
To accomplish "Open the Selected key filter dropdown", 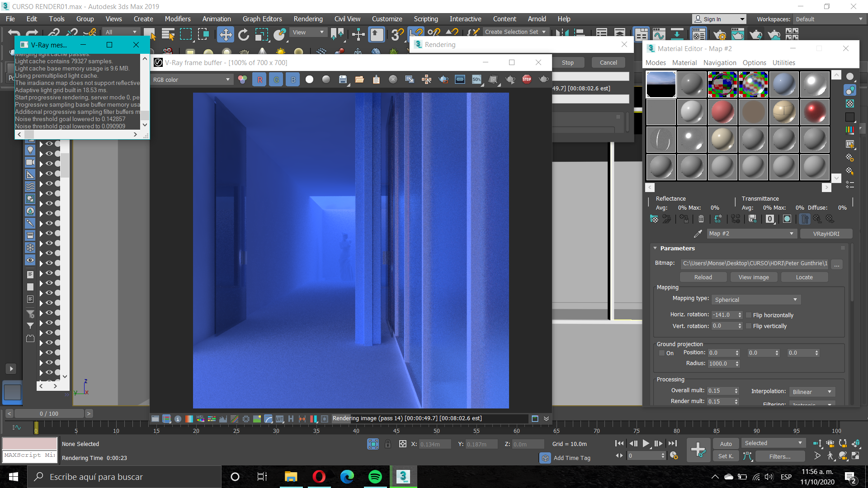I will [773, 443].
